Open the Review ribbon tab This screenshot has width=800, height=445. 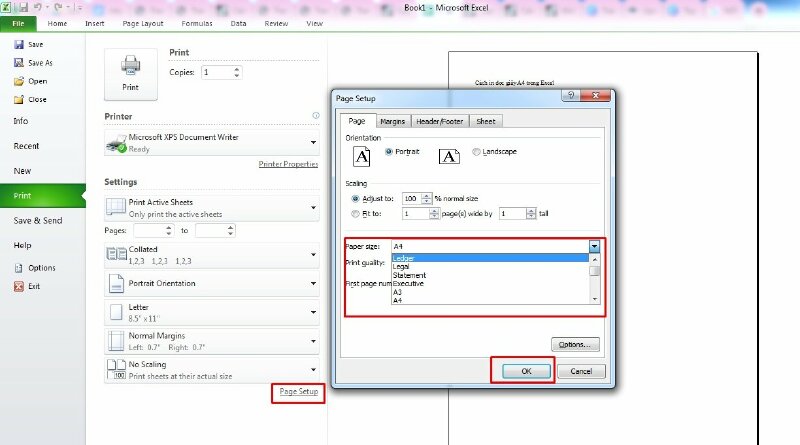[276, 23]
